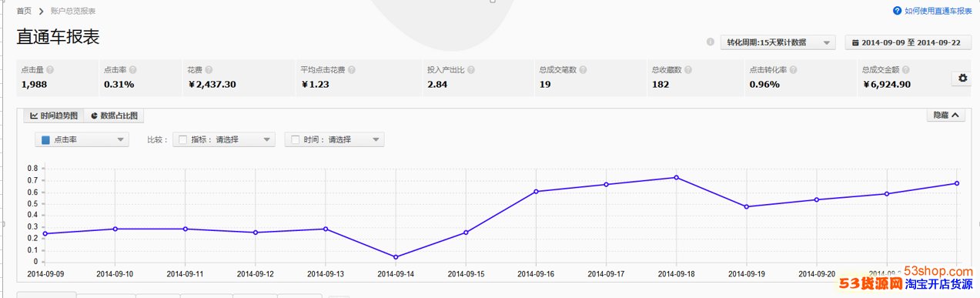This screenshot has height=298, width=980.
Task: Enable the 指标 comparison checkbox
Action: 183,139
